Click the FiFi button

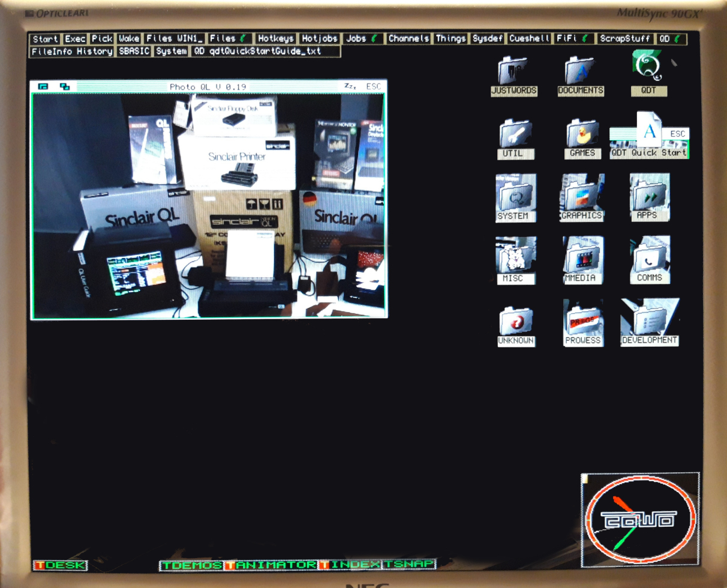point(574,38)
